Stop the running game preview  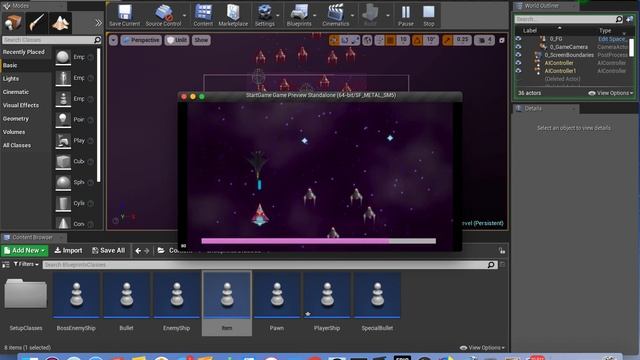pos(429,16)
